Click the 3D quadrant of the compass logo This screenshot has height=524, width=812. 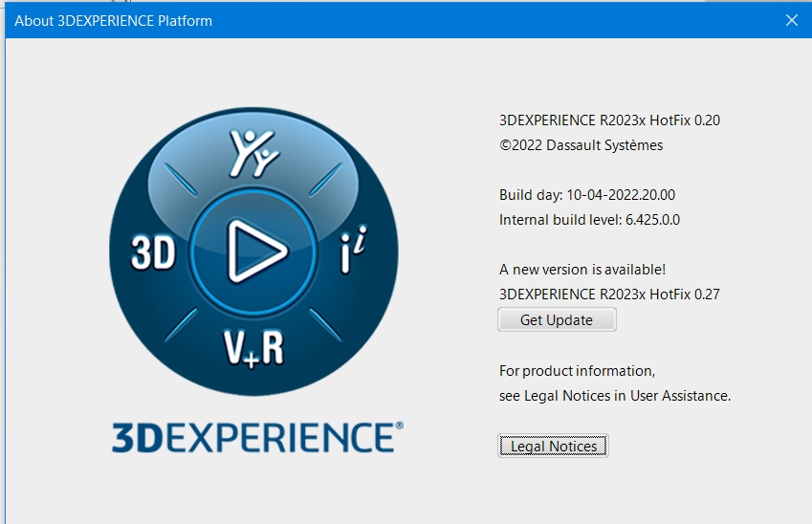pyautogui.click(x=153, y=252)
